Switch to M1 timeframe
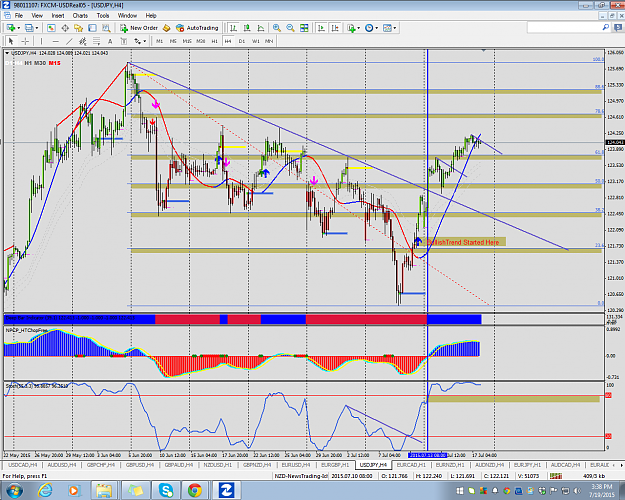Viewport: 625px width, 500px height. click(159, 41)
